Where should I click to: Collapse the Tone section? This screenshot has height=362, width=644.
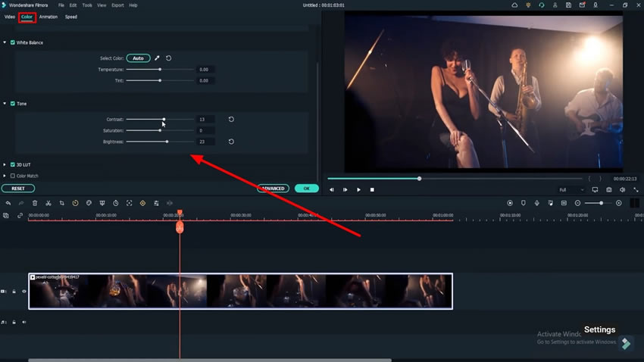coord(5,104)
